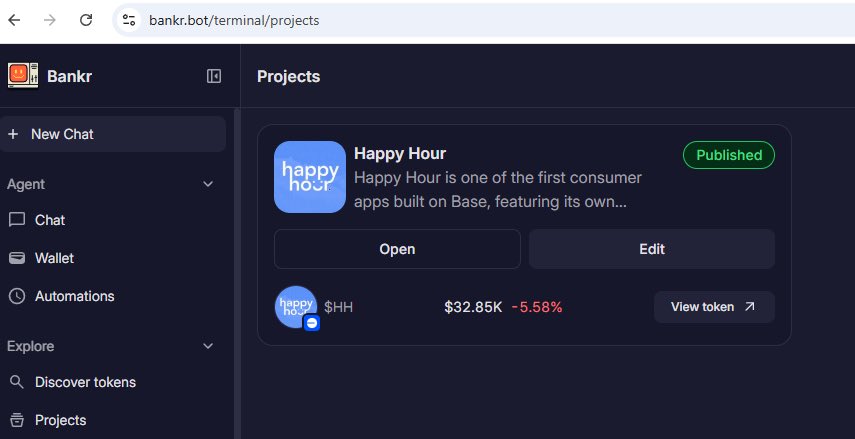This screenshot has height=439, width=855.
Task: Click the browser forward arrow
Action: (x=50, y=20)
